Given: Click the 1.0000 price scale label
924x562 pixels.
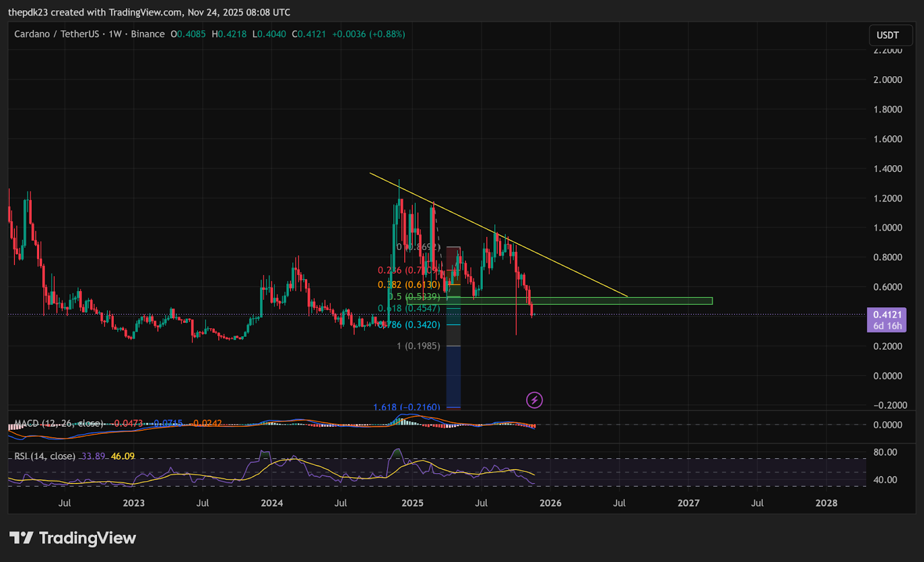Looking at the screenshot, I should click(887, 228).
